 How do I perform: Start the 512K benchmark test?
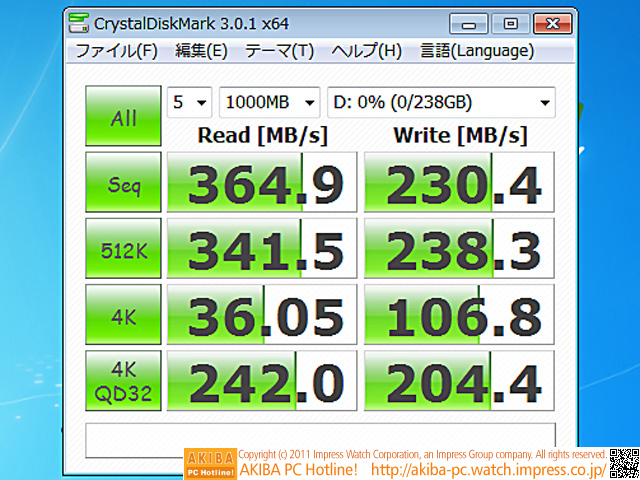(123, 248)
